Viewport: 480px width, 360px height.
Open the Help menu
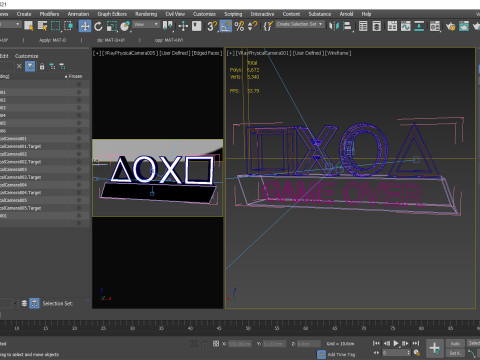(366, 14)
